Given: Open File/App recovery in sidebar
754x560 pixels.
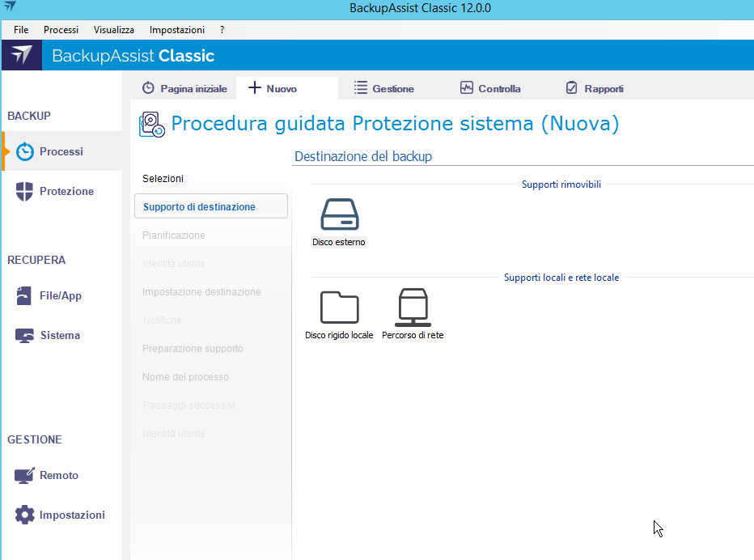Looking at the screenshot, I should 60,295.
